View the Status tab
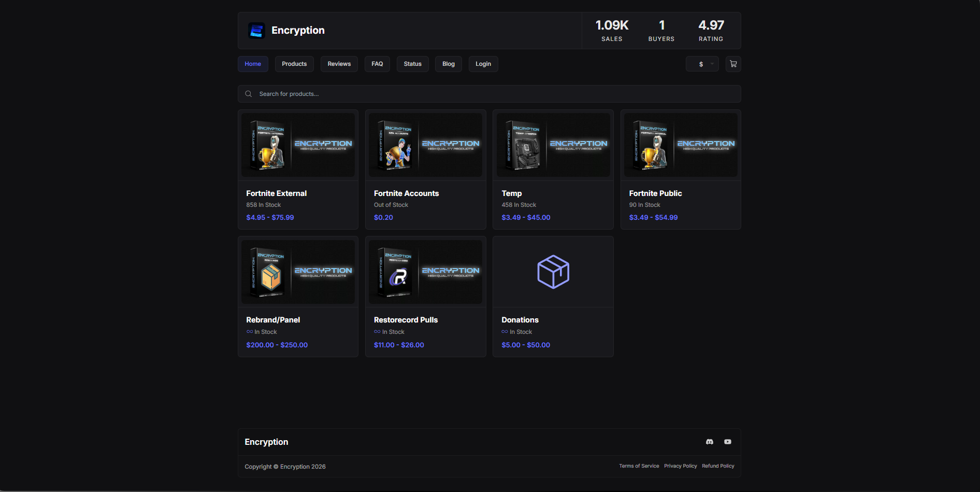This screenshot has width=980, height=492. (413, 64)
